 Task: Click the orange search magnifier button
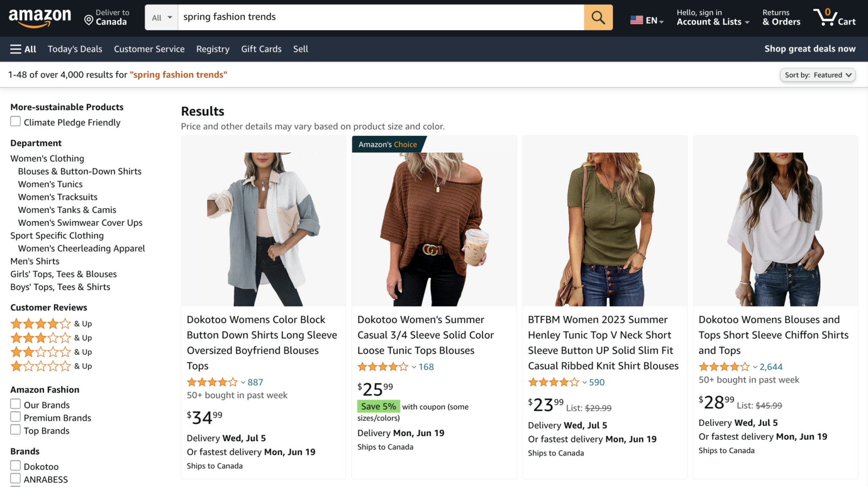(598, 17)
